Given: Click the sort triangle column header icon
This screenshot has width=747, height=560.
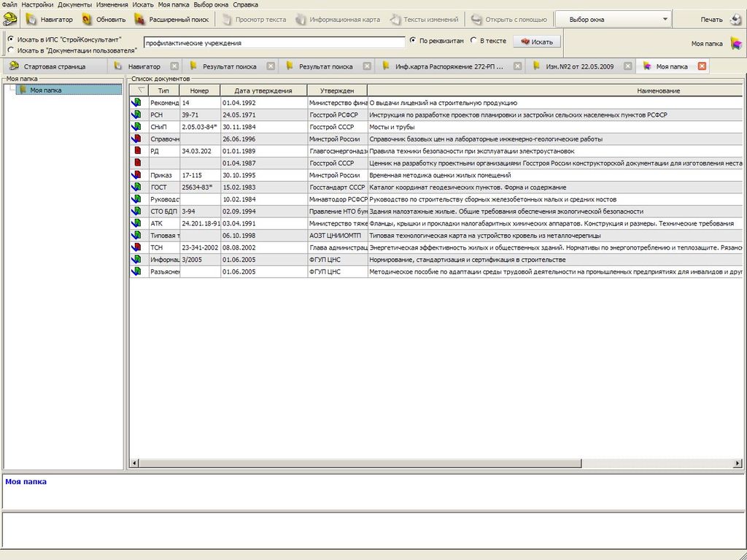Looking at the screenshot, I should point(140,90).
